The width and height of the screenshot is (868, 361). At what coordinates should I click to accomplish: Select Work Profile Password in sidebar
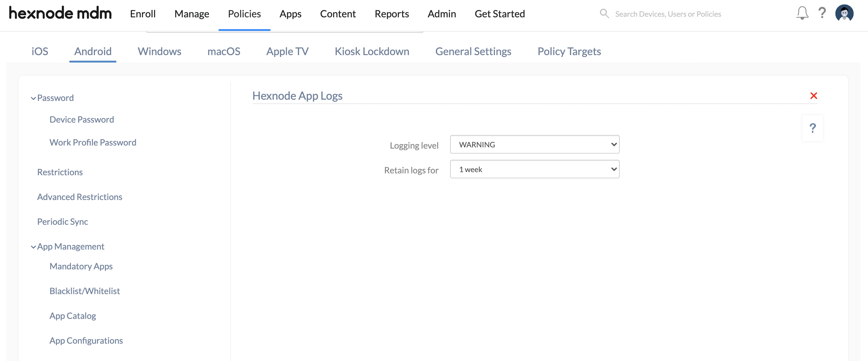click(93, 142)
